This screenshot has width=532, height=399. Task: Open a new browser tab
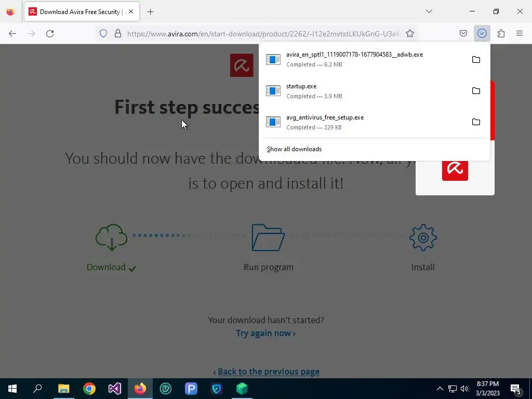[x=150, y=12]
